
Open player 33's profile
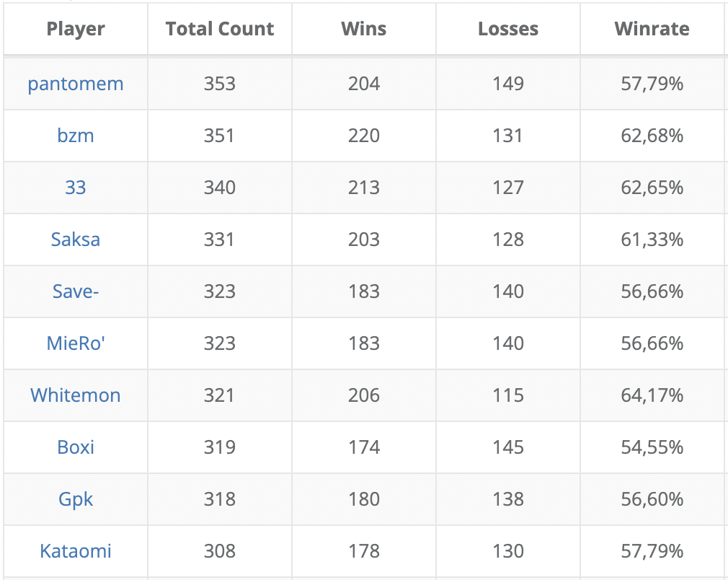tap(76, 188)
